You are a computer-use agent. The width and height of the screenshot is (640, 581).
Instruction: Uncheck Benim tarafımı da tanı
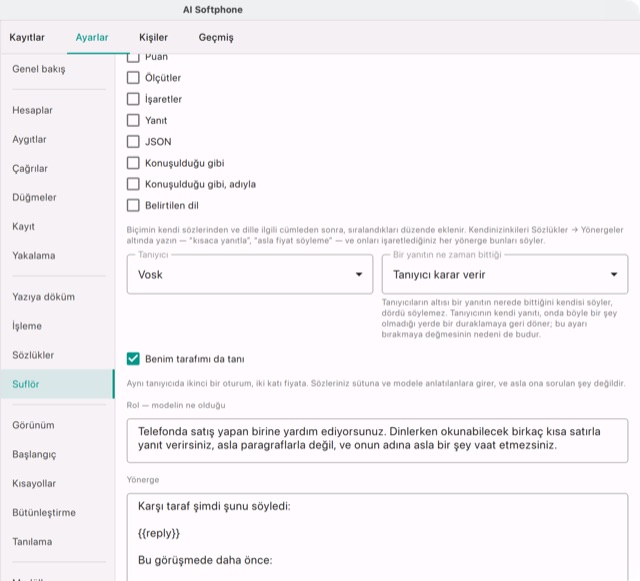tap(133, 359)
